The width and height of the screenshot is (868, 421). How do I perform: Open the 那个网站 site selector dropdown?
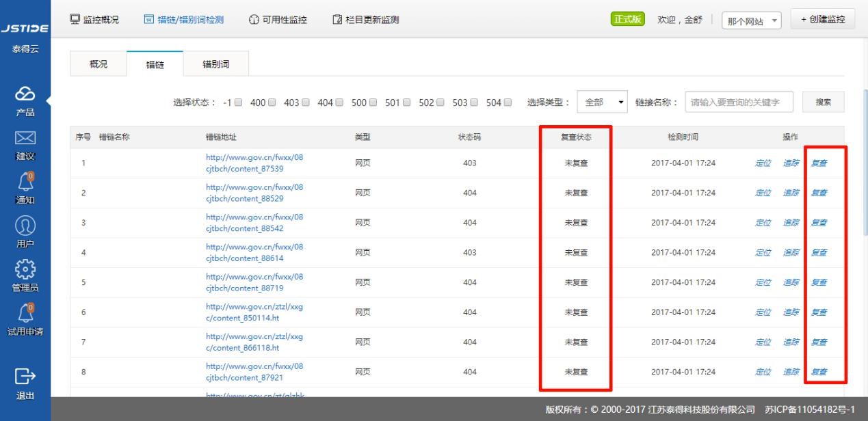[753, 20]
